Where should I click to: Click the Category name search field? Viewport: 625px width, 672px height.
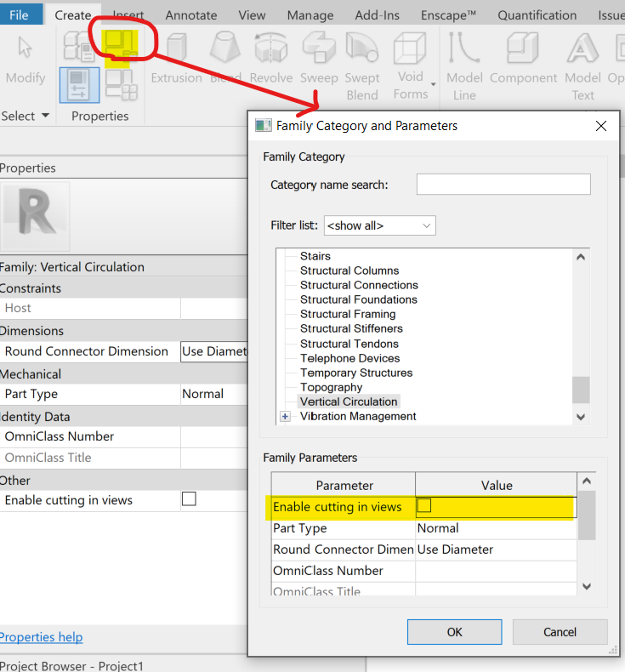pos(503,185)
